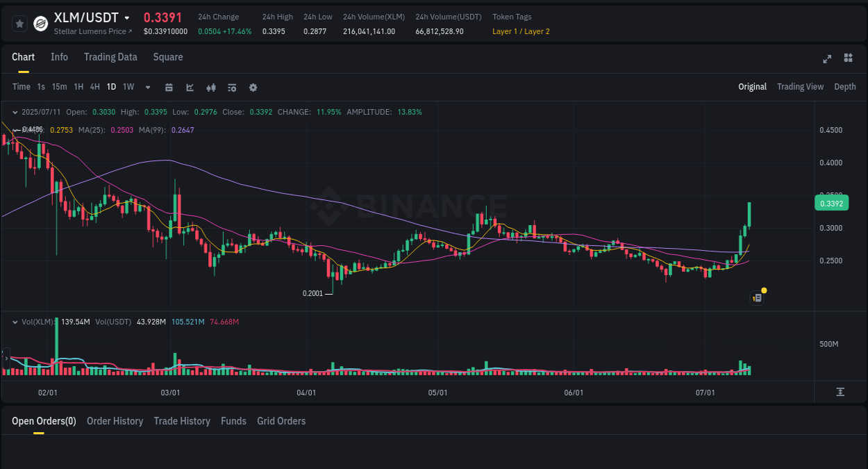Click the Depth view option
Viewport: 868px width, 469px height.
click(844, 87)
